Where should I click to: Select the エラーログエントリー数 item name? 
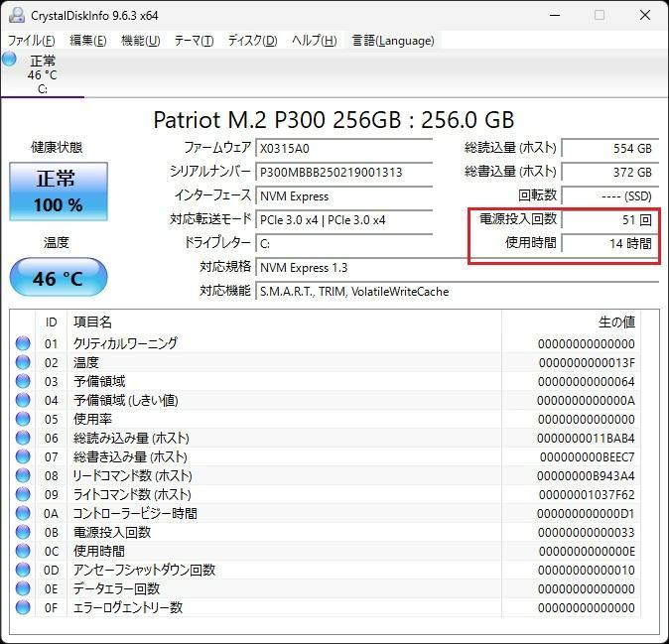click(128, 607)
